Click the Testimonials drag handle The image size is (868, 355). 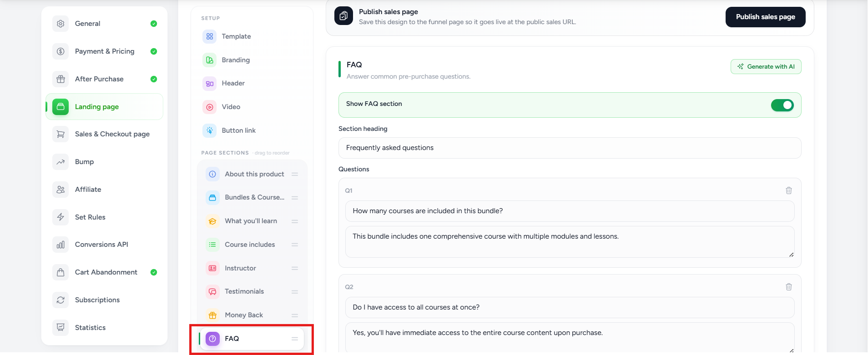[x=295, y=291]
